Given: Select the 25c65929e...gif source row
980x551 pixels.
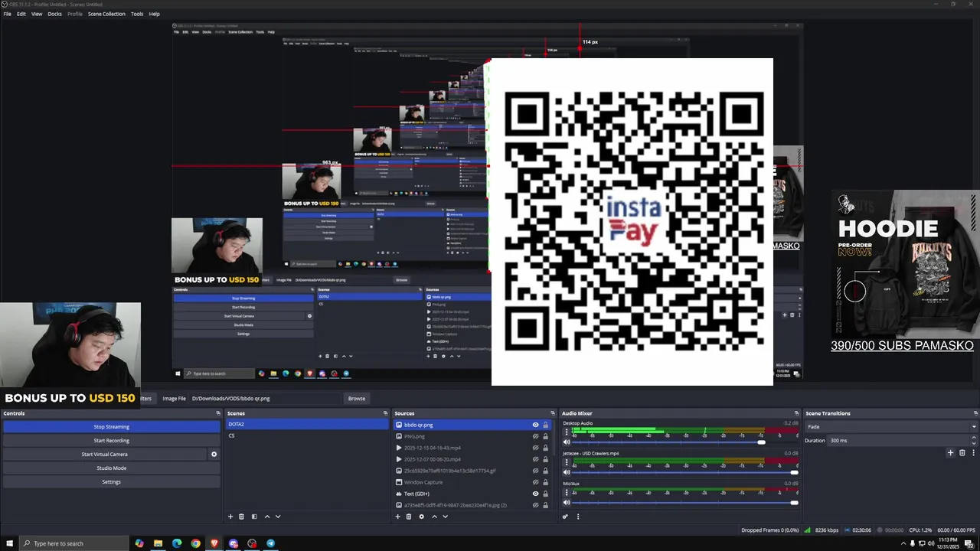Looking at the screenshot, I should [x=473, y=471].
